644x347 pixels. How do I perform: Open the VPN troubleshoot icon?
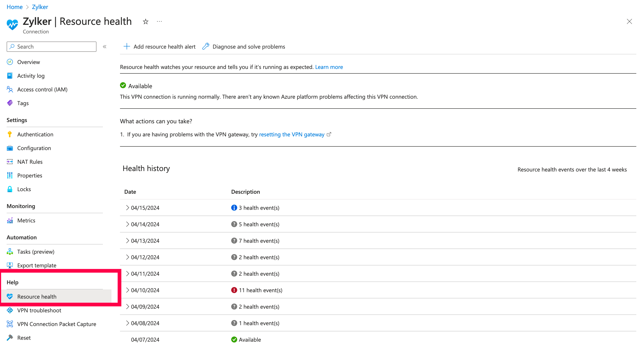coord(10,310)
